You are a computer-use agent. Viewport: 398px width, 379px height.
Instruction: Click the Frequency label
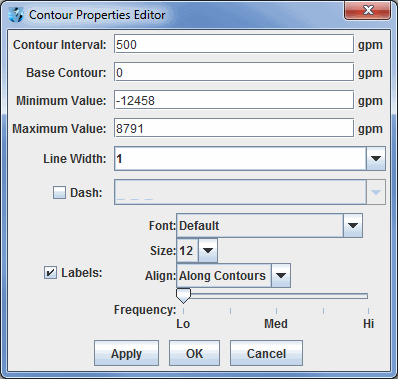[x=145, y=310]
